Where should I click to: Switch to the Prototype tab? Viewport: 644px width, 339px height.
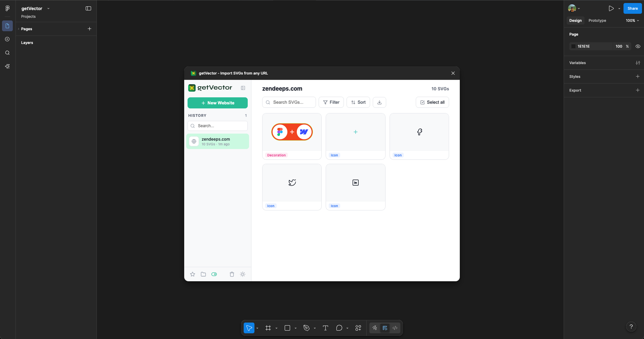[x=597, y=20]
